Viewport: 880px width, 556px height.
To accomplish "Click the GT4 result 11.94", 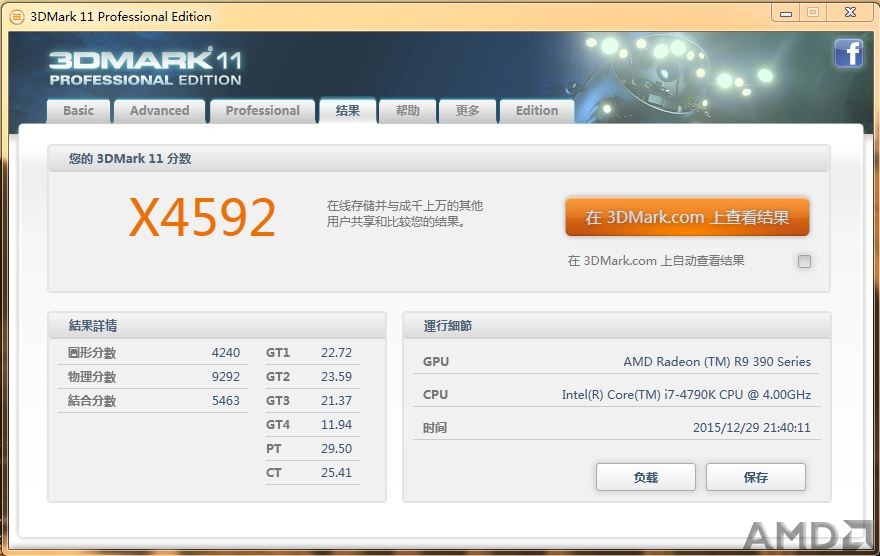I will point(336,425).
